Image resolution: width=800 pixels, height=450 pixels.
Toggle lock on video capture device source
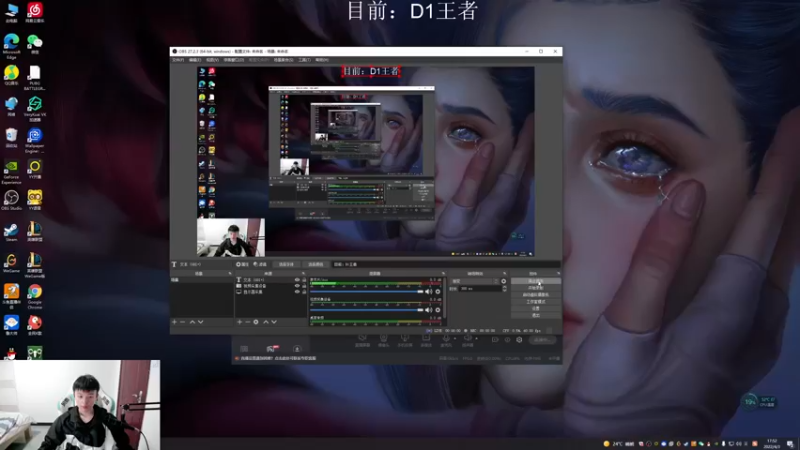click(304, 286)
